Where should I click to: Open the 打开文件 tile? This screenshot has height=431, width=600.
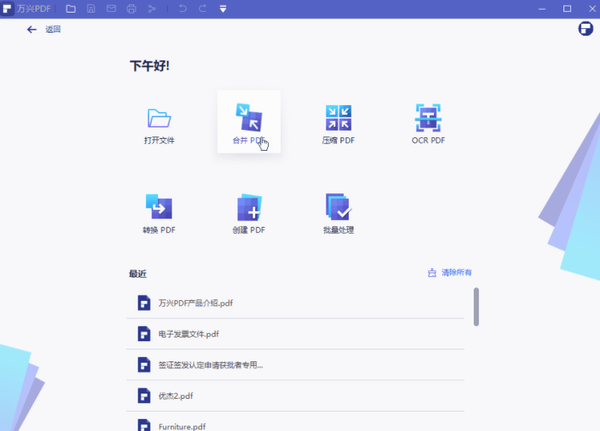tap(159, 126)
